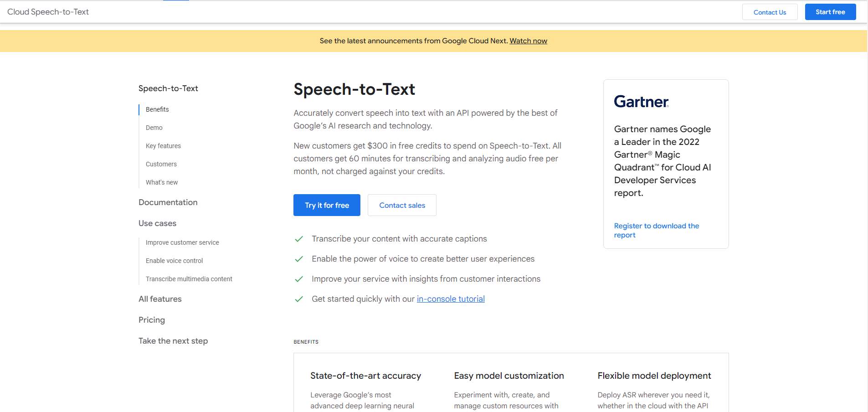Screen dimensions: 868x412
Task: Click the Start free button
Action: [830, 12]
